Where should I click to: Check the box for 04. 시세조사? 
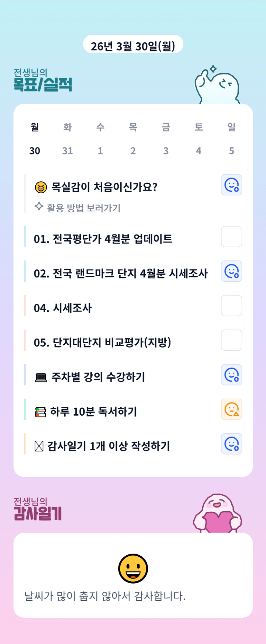(231, 306)
